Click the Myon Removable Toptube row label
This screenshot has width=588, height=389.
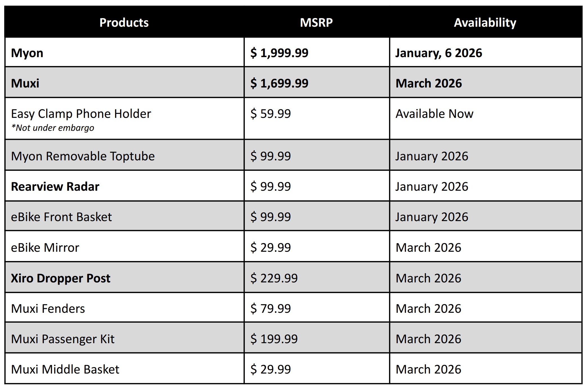point(83,156)
